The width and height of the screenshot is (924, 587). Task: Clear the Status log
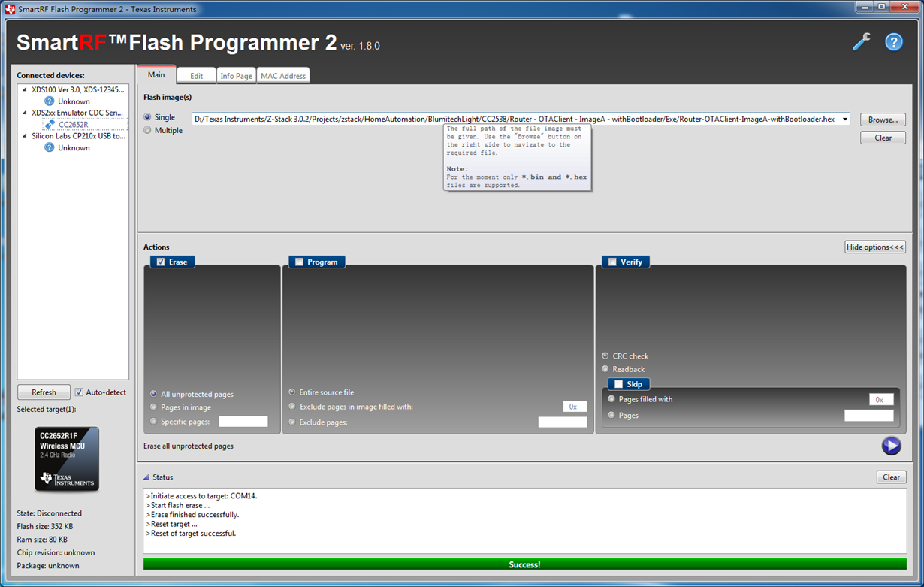point(891,477)
